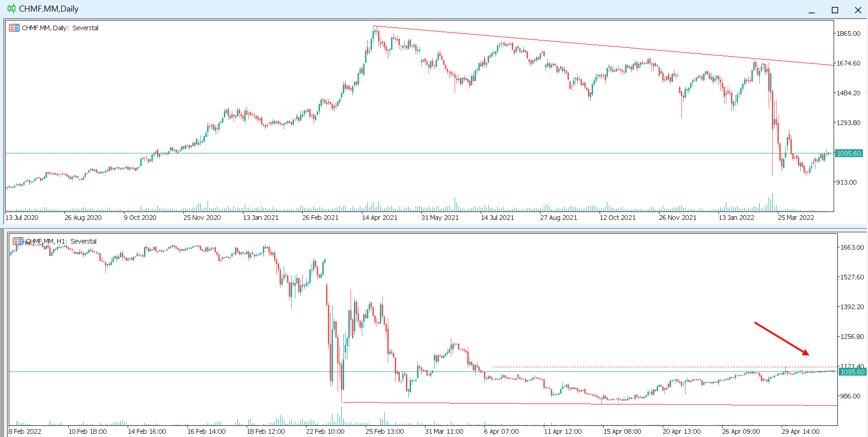
Task: Click the '10 Feb 18:00' label on H1 time axis
Action: tap(87, 431)
